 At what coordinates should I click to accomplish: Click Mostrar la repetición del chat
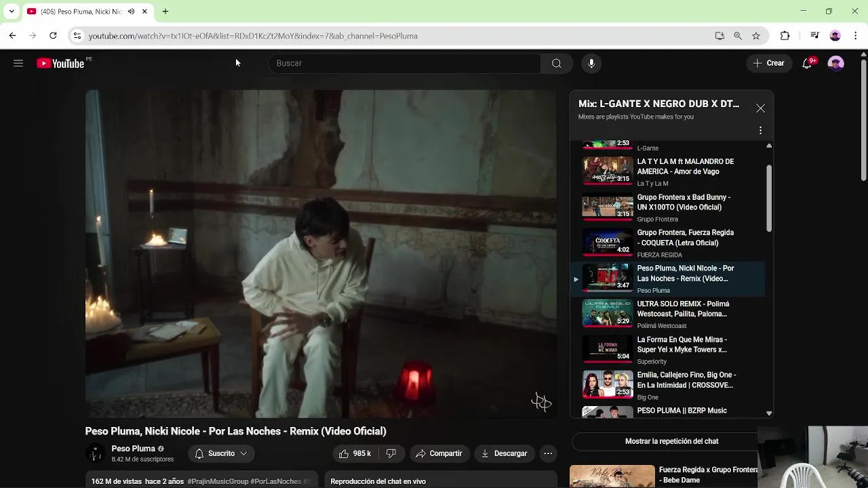[x=671, y=441]
